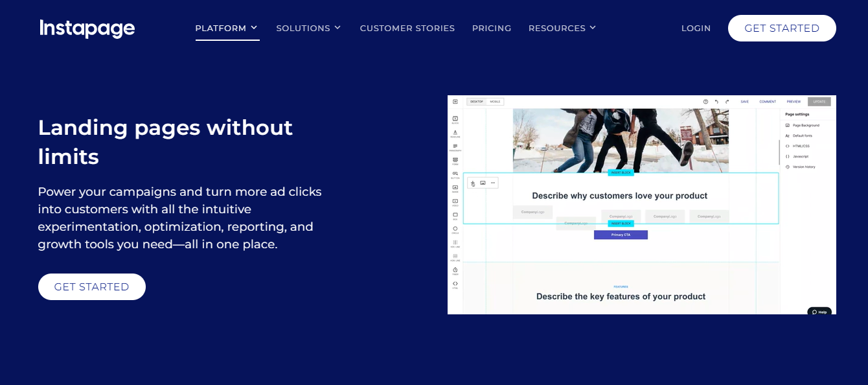Click the Instapage logo

point(87,29)
